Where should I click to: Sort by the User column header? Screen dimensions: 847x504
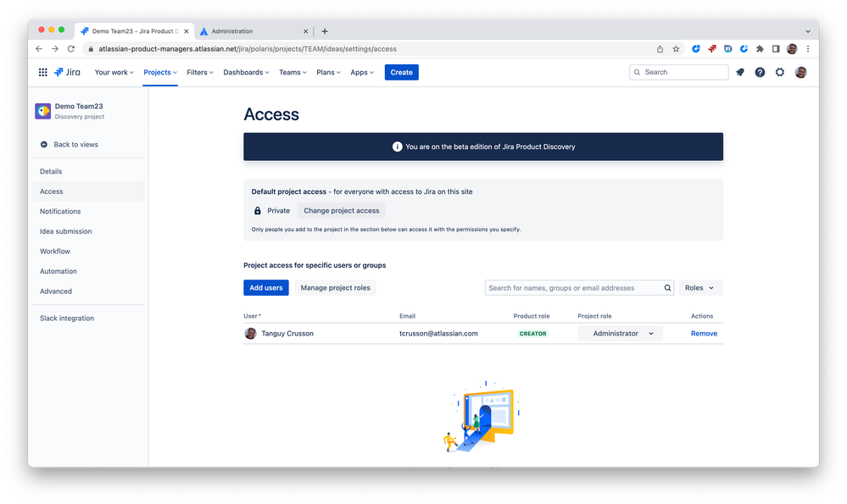(253, 316)
